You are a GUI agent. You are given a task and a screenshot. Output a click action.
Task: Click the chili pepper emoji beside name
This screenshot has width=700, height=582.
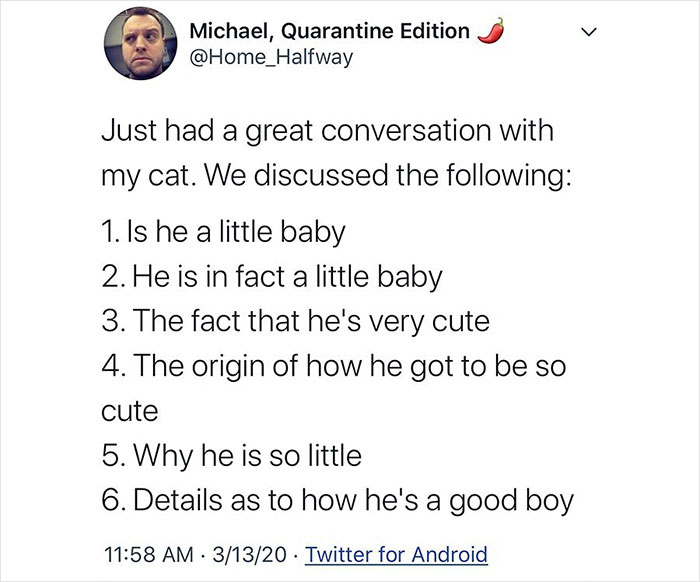pos(487,30)
